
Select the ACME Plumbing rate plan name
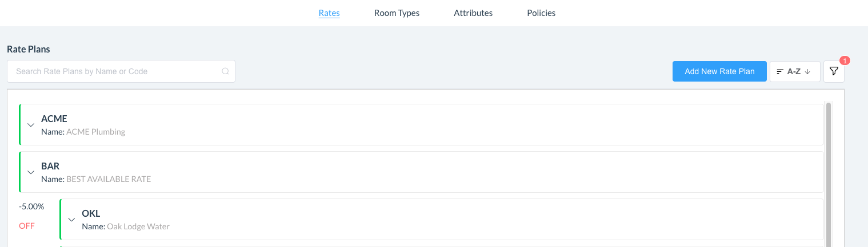pos(95,132)
